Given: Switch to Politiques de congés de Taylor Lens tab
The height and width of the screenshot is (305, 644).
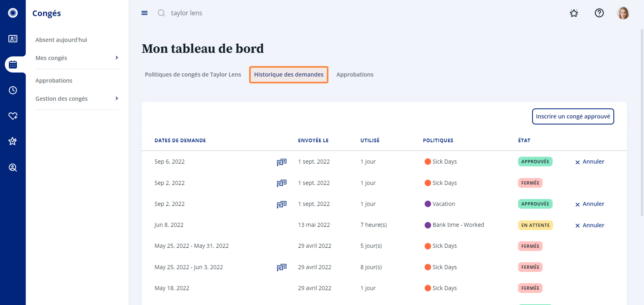Looking at the screenshot, I should click(x=193, y=75).
